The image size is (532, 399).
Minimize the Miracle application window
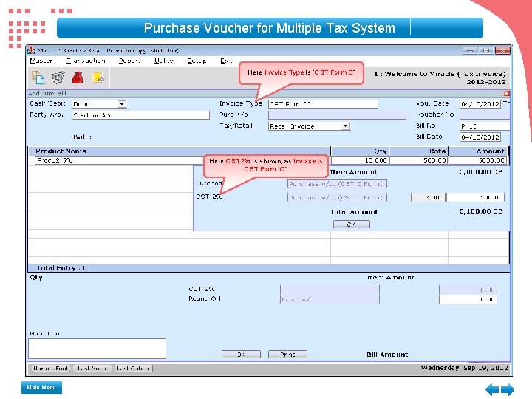pos(470,50)
